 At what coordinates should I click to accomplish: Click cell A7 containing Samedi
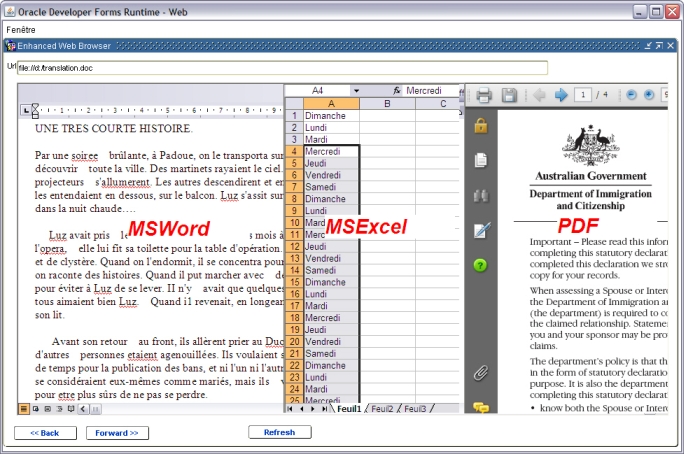click(332, 187)
